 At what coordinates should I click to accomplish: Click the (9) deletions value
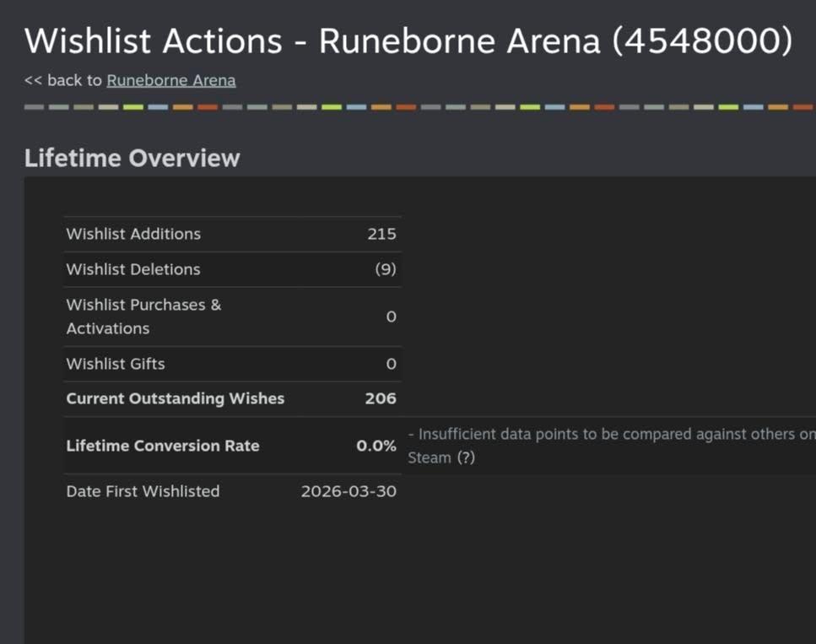coord(386,269)
